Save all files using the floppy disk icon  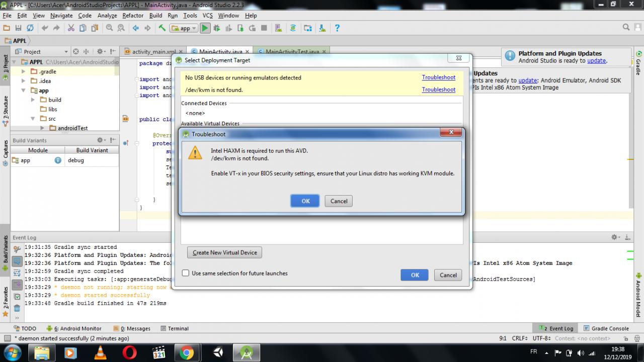19,28
